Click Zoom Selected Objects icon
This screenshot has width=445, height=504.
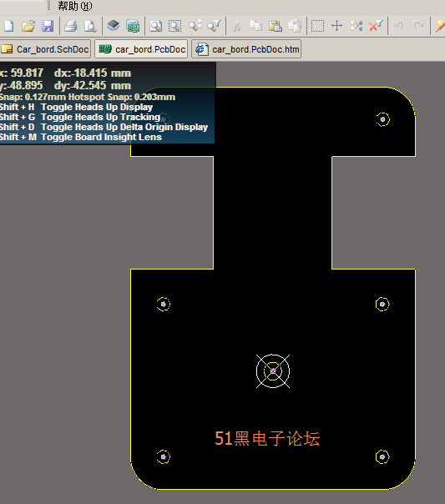click(195, 26)
